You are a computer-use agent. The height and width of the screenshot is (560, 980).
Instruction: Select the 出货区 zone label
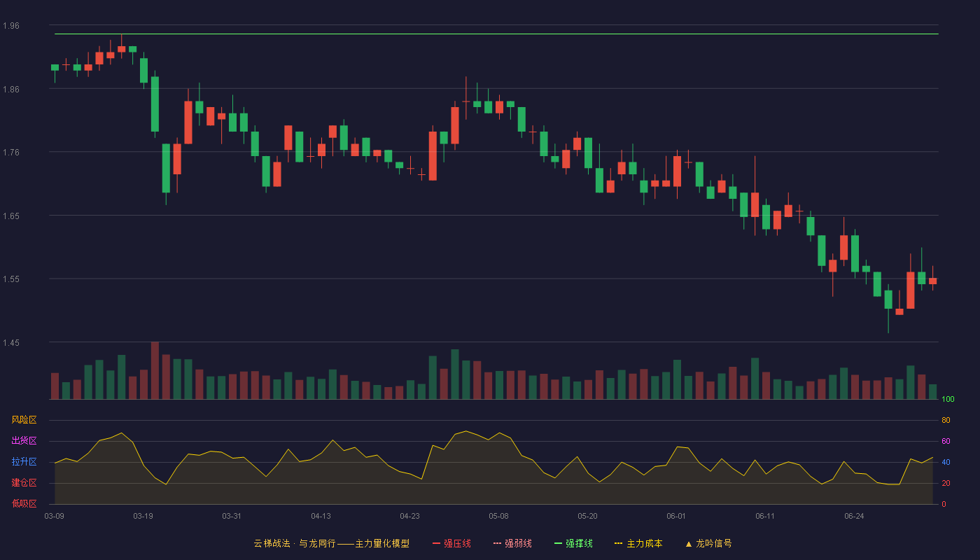pyautogui.click(x=24, y=441)
